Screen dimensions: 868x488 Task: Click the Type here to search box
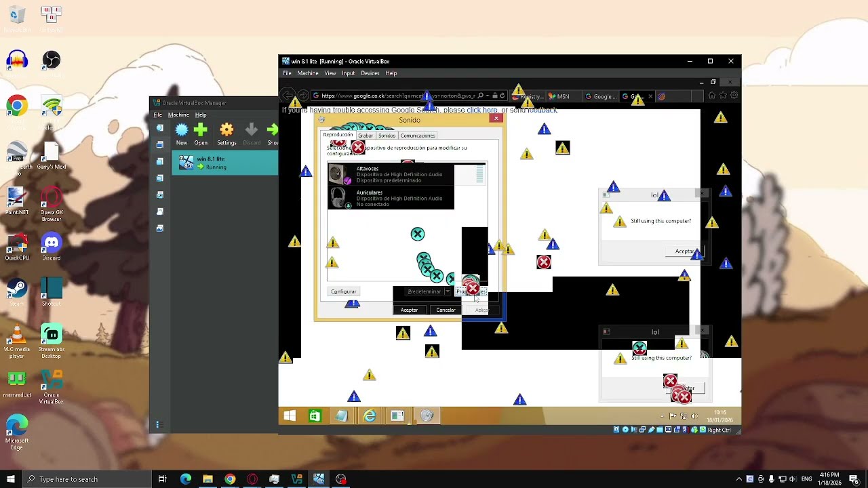87,479
